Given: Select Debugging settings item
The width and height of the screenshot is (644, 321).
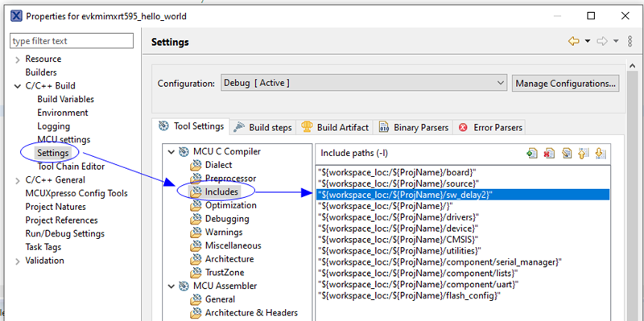Looking at the screenshot, I should pyautogui.click(x=227, y=219).
